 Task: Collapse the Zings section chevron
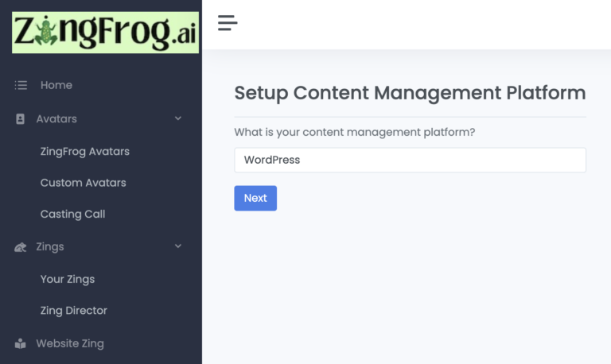pos(178,246)
